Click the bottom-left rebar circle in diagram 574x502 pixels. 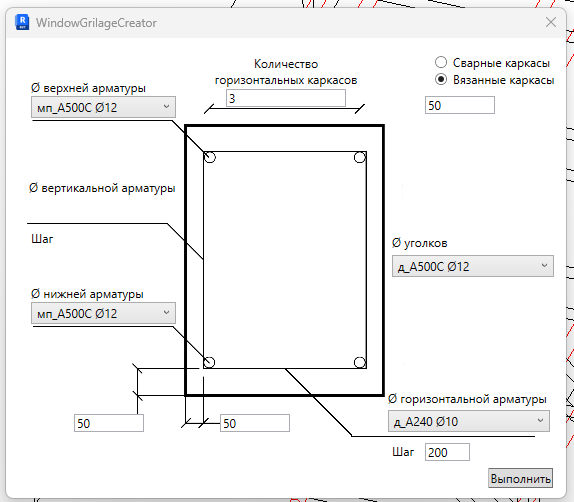click(x=209, y=362)
